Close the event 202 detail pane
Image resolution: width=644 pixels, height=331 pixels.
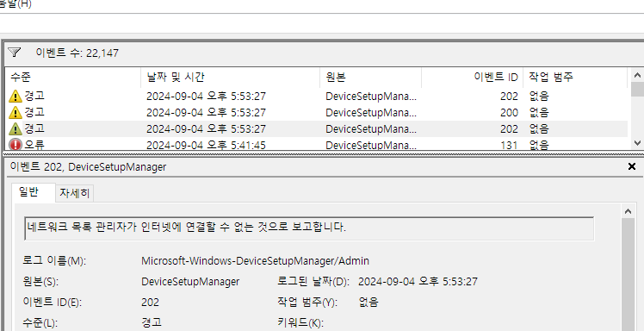click(x=632, y=166)
